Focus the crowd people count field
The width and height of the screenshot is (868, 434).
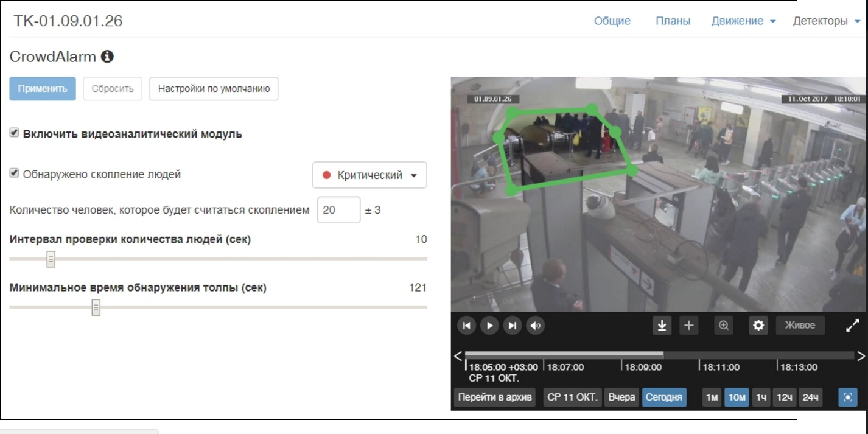coord(338,210)
